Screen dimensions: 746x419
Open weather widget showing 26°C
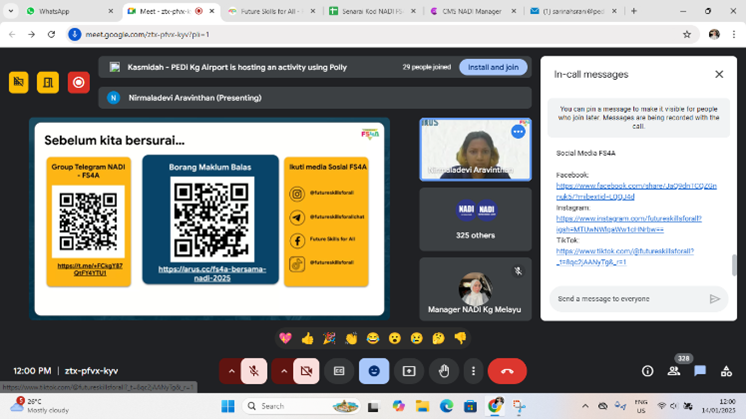coord(40,406)
